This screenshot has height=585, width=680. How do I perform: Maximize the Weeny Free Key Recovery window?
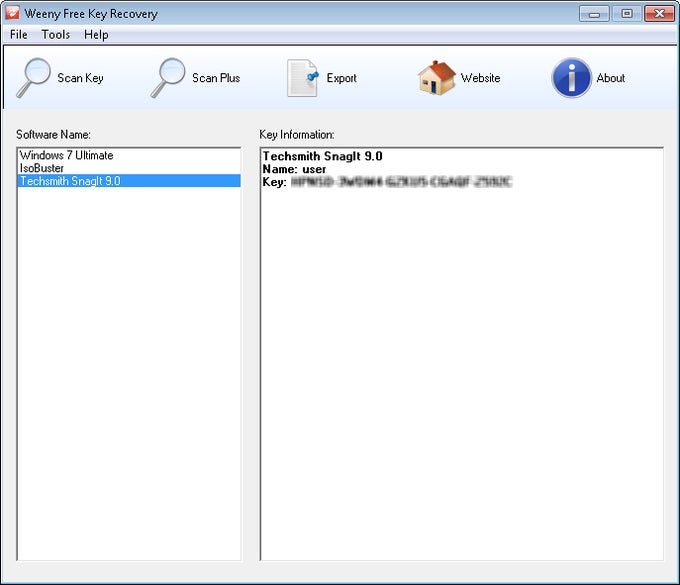pyautogui.click(x=627, y=14)
